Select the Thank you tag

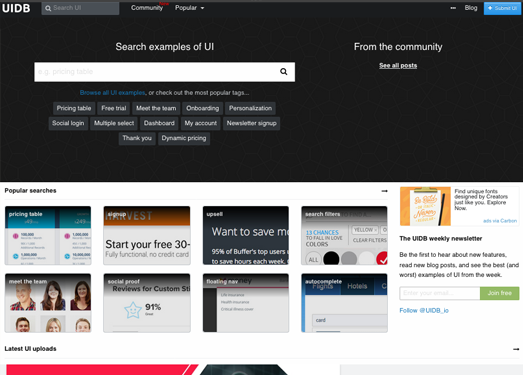[x=137, y=138]
